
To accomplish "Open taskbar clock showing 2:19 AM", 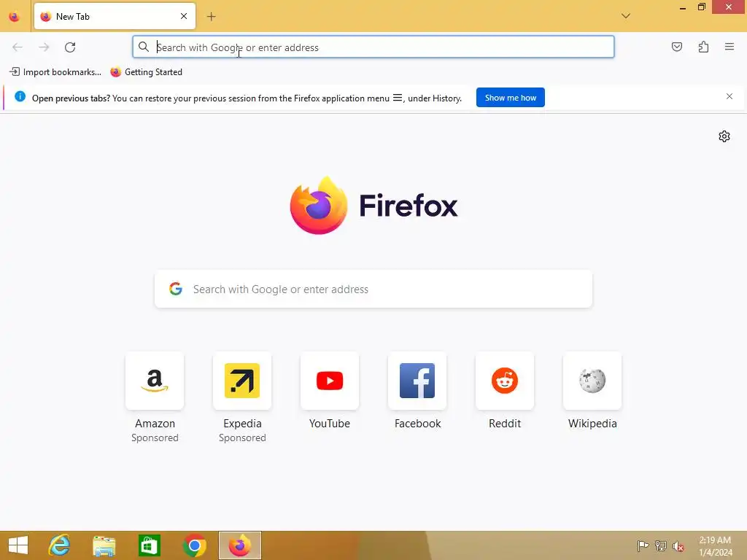I will tap(716, 545).
